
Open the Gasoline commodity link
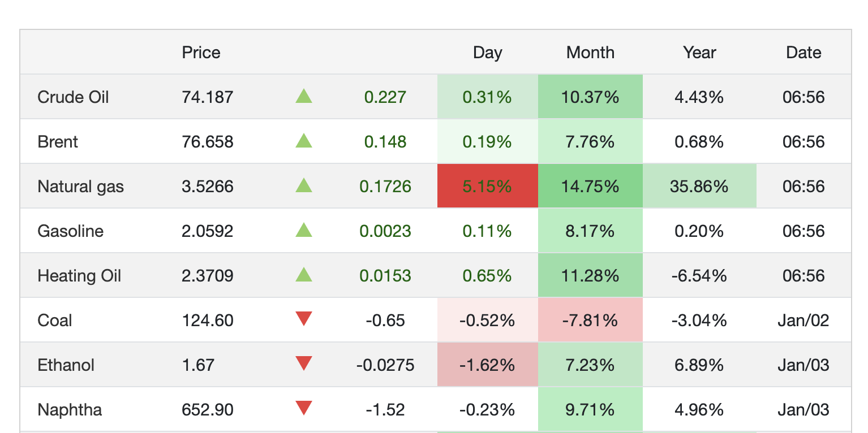point(70,231)
